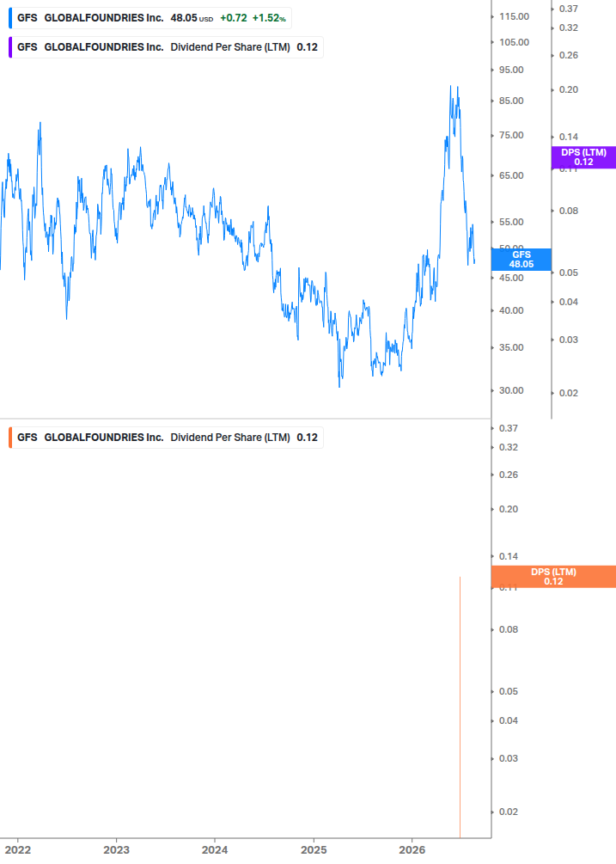This screenshot has width=616, height=864.
Task: Click the +0.72 change value in the legend
Action: pyautogui.click(x=234, y=18)
